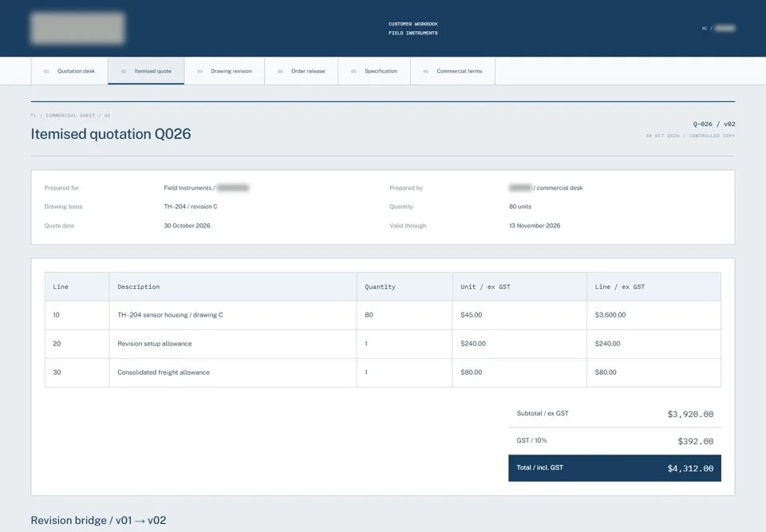Click the 'Total / incl. GST' label
The height and width of the screenshot is (532, 766).
coord(540,468)
